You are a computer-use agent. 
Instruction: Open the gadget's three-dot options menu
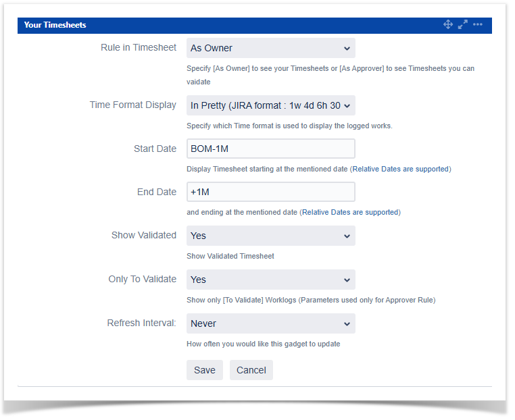click(478, 24)
